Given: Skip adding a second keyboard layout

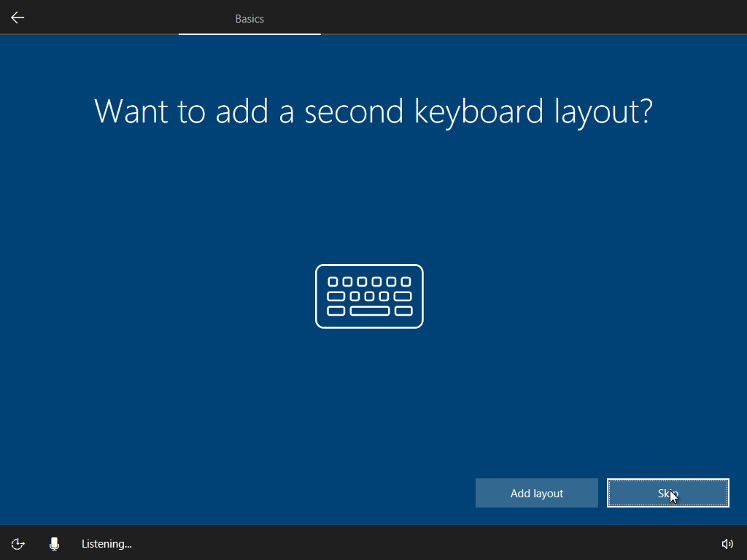Looking at the screenshot, I should click(667, 493).
